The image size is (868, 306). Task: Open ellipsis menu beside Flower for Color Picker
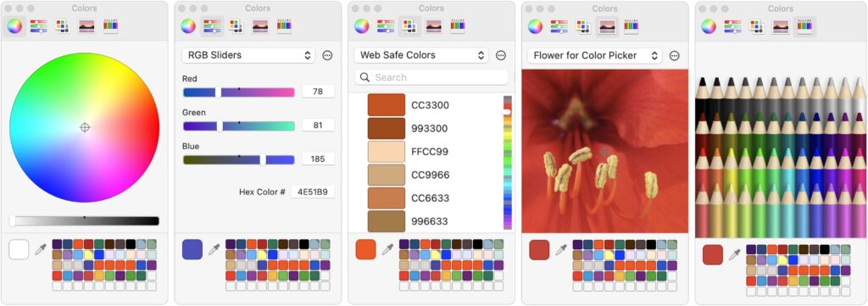(674, 55)
